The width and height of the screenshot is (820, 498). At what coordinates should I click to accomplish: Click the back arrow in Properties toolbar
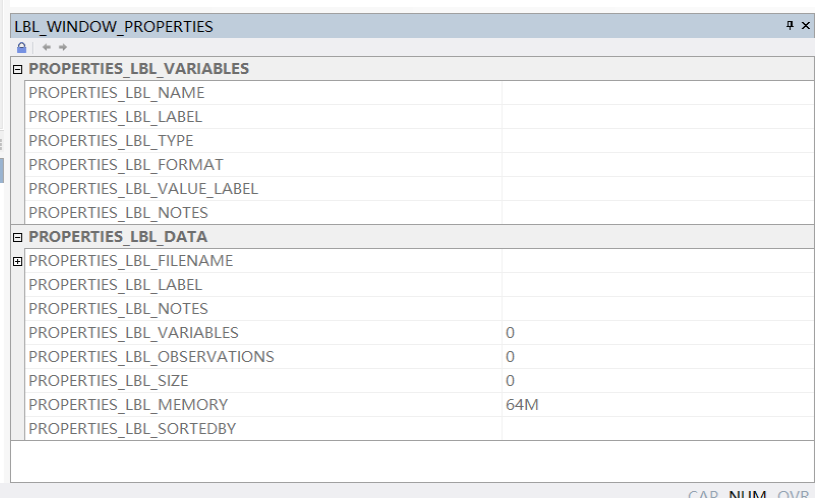pyautogui.click(x=46, y=47)
